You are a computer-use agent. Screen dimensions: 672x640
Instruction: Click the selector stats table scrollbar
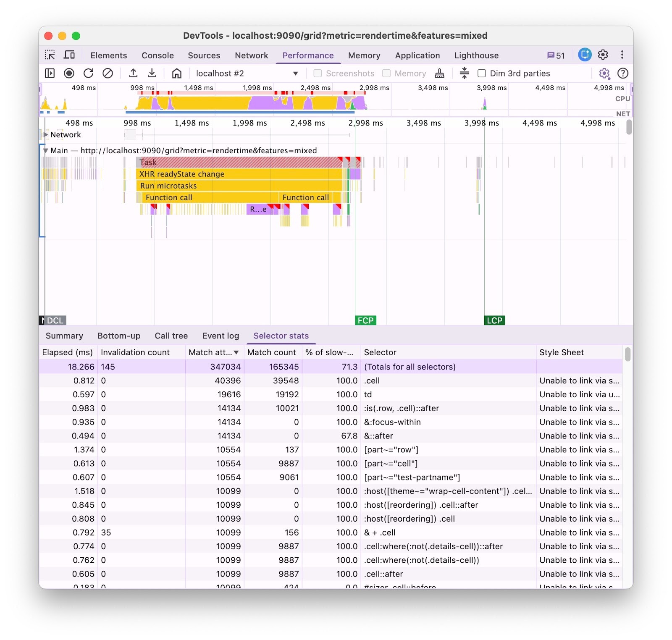[x=627, y=354]
